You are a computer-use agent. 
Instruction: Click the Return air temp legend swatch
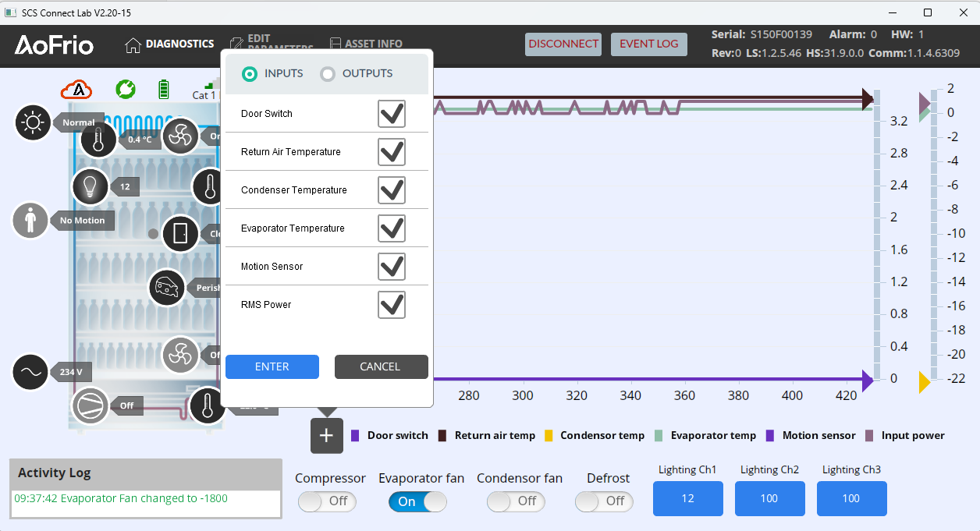coord(442,436)
